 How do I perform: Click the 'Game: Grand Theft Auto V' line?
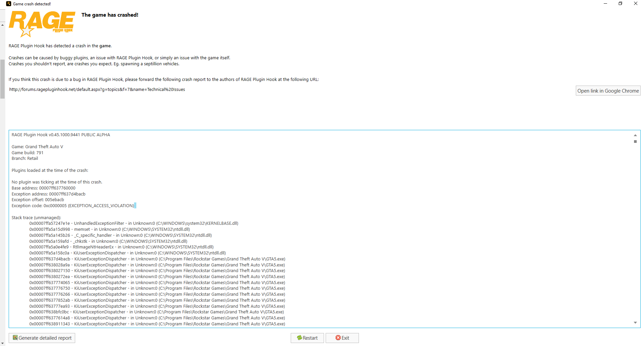[37, 147]
